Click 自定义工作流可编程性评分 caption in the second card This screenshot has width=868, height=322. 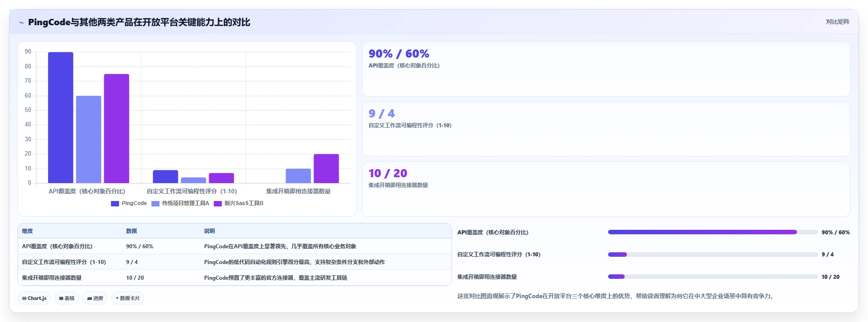coord(410,125)
